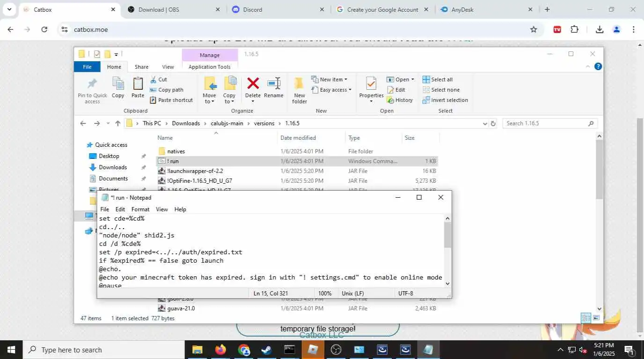The height and width of the screenshot is (359, 644).
Task: Open OBS Studio from the taskbar
Action: click(x=336, y=350)
